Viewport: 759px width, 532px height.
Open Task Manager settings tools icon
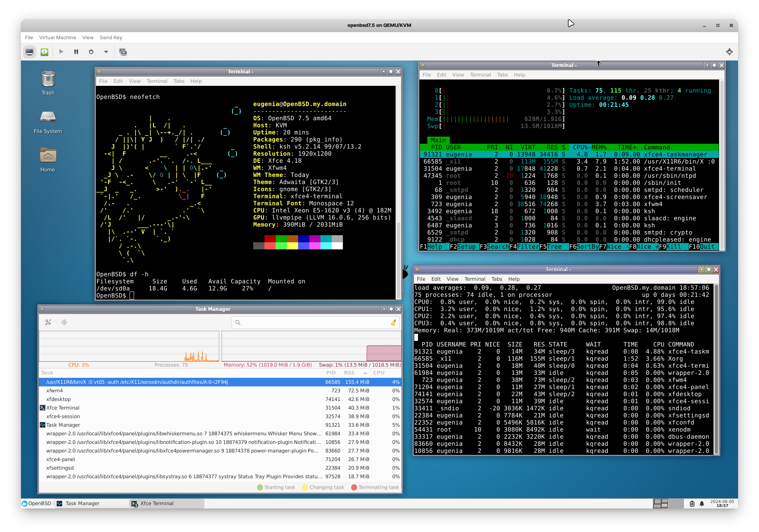(48, 322)
